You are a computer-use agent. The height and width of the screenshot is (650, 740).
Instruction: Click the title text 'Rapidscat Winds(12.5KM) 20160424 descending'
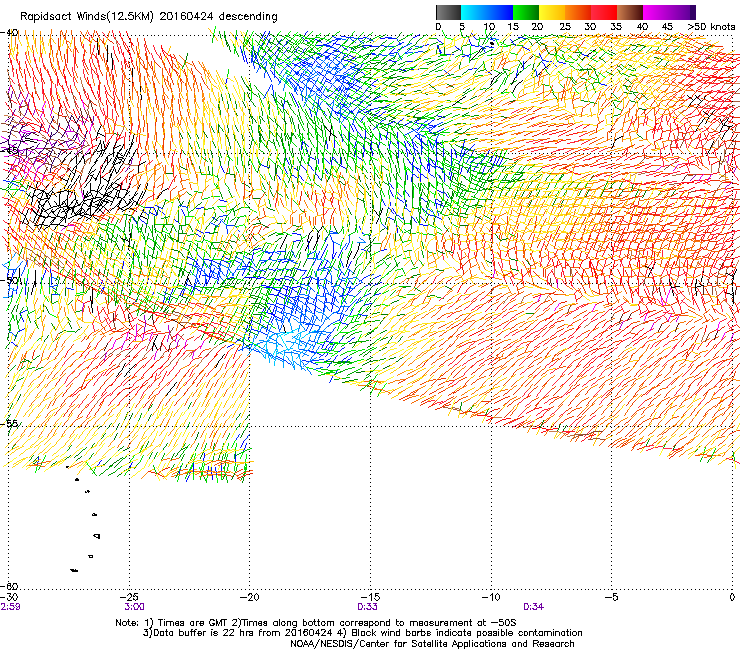pyautogui.click(x=149, y=16)
